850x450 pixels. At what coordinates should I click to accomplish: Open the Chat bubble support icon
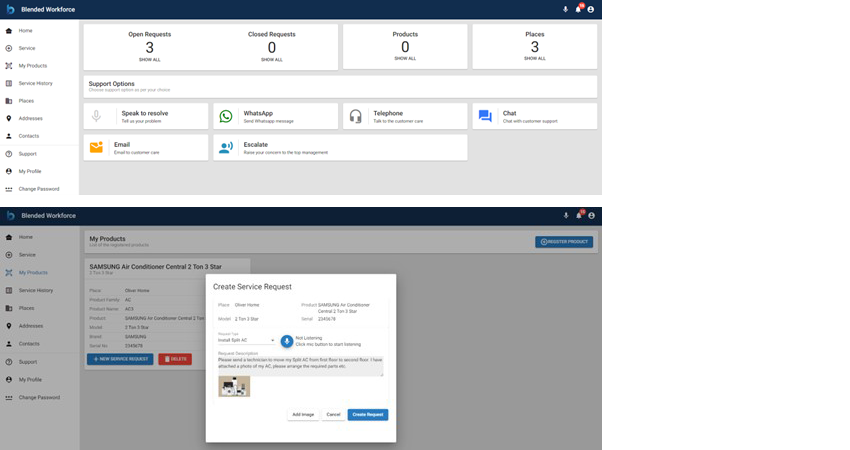click(485, 116)
